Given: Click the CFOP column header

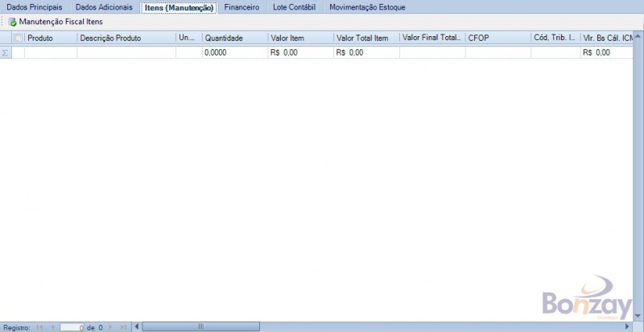Looking at the screenshot, I should [496, 38].
